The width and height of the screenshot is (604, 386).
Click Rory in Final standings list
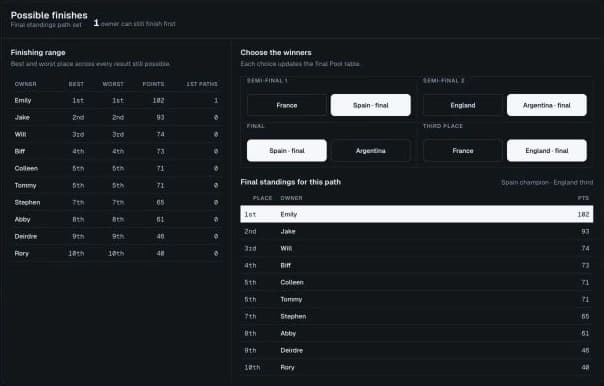coord(417,367)
